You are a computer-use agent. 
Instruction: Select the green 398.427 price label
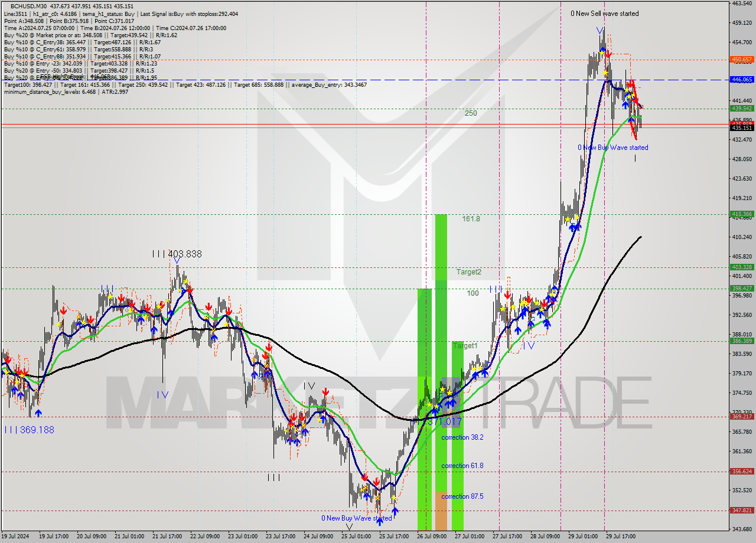(741, 288)
